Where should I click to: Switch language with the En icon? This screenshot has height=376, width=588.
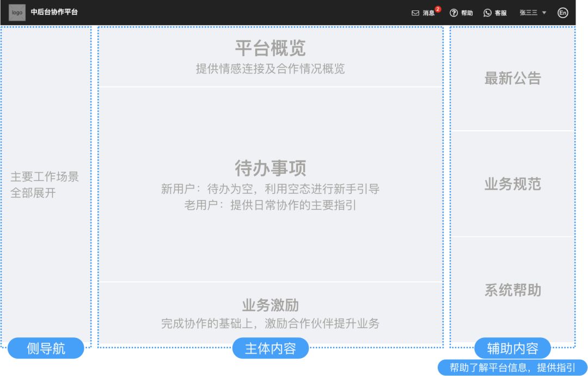click(562, 13)
